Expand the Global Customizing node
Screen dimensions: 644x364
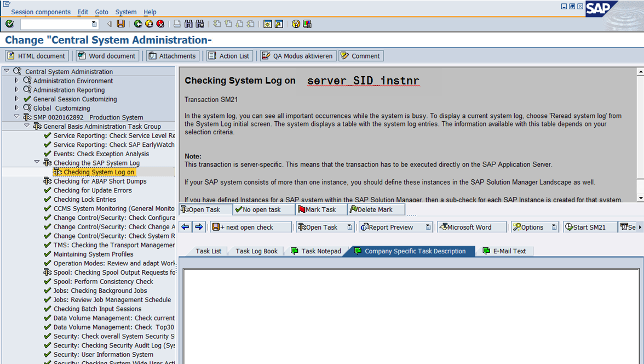17,108
